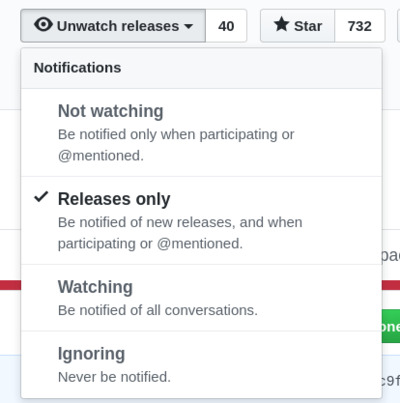Click the Notifications header of the menu

pos(77,68)
